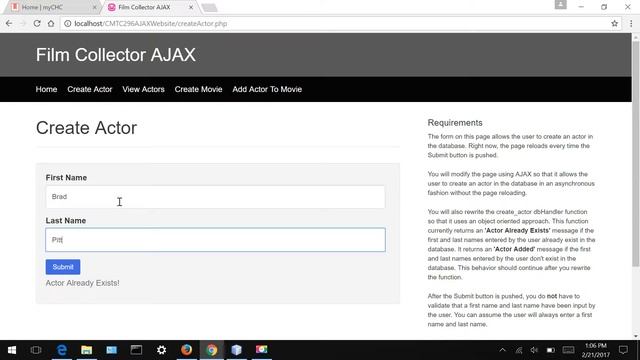Open the network tray icon

[519, 350]
